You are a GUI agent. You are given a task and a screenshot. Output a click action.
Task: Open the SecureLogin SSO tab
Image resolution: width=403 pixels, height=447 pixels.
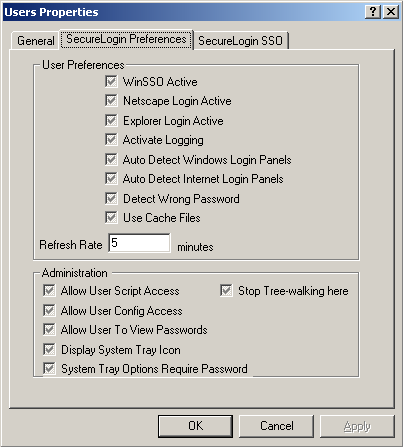240,41
